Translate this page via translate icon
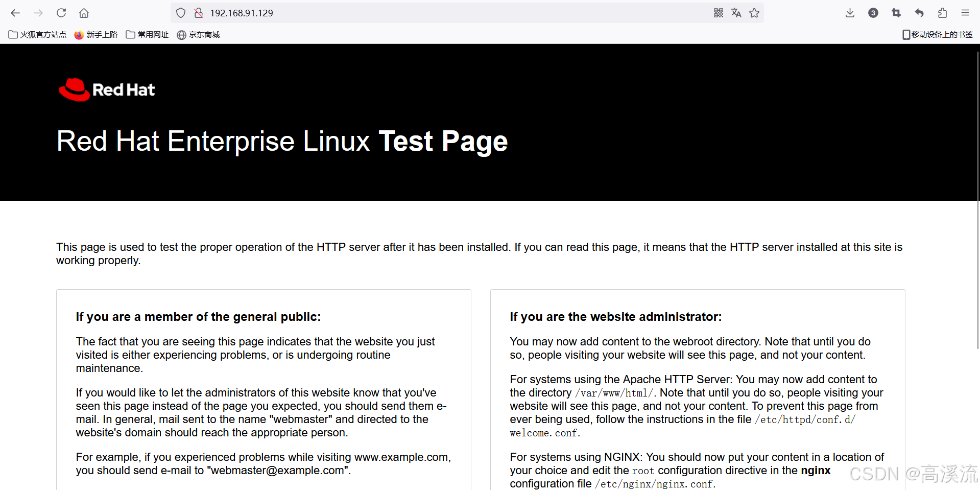The image size is (980, 490). coord(736,13)
